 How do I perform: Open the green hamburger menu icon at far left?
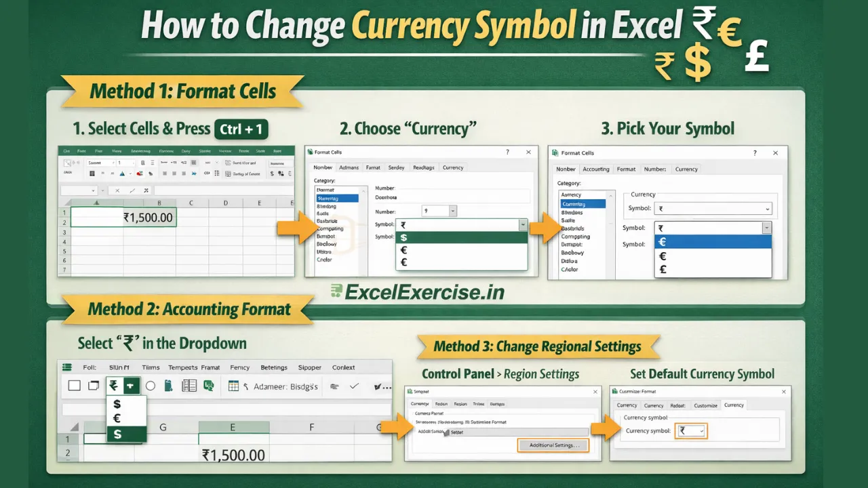66,367
